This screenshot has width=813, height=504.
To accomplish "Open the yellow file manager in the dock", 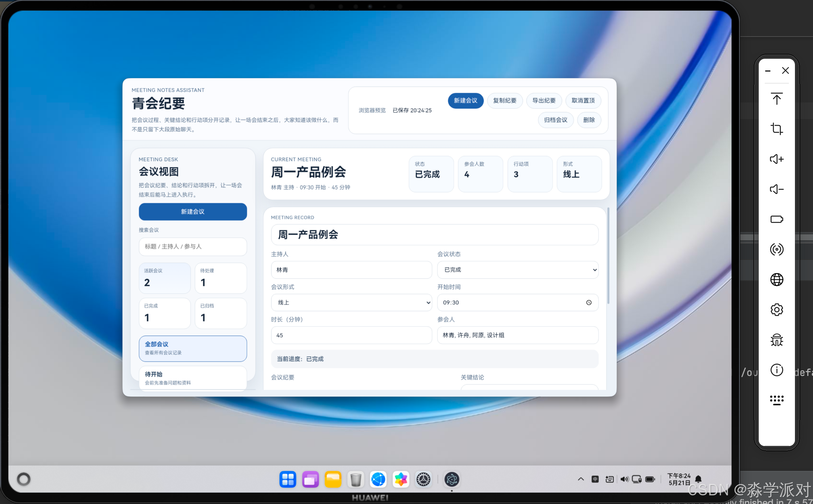I will point(333,480).
